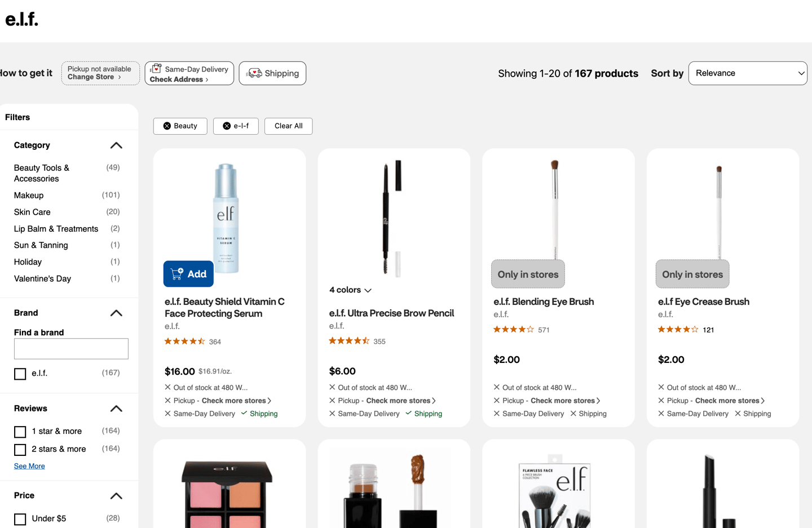812x528 pixels.
Task: Expand 4 colors for the Brow Pencil
Action: (x=350, y=290)
